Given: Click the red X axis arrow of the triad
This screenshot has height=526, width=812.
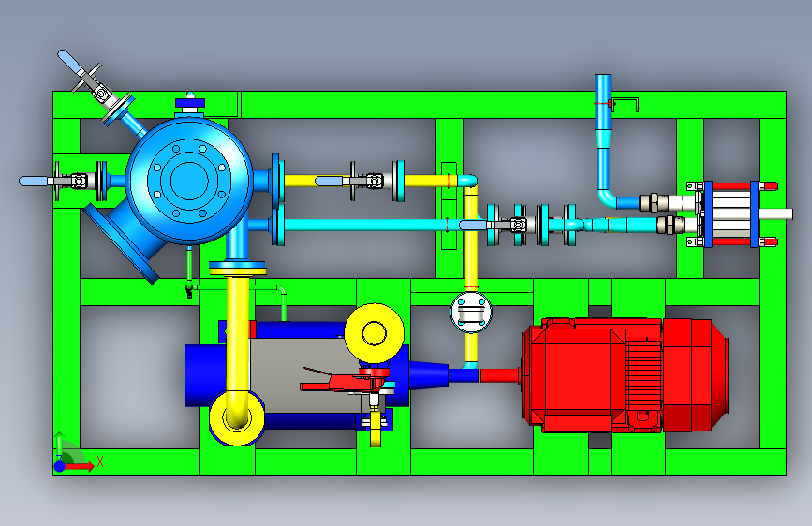Looking at the screenshot, I should click(x=81, y=466).
